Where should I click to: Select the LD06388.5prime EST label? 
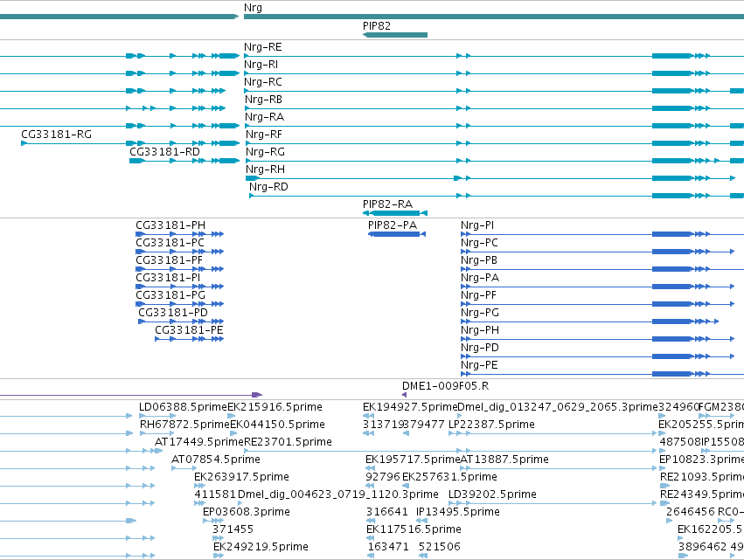coord(183,407)
